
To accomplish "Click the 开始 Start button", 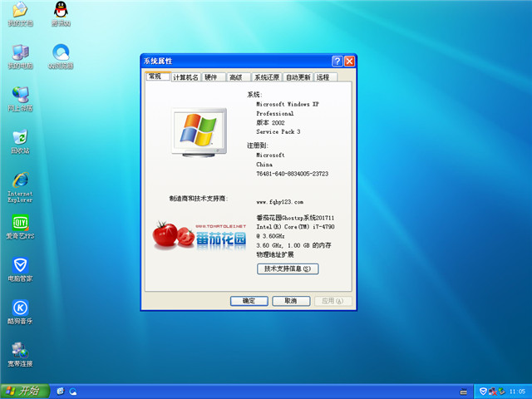I will click(25, 392).
